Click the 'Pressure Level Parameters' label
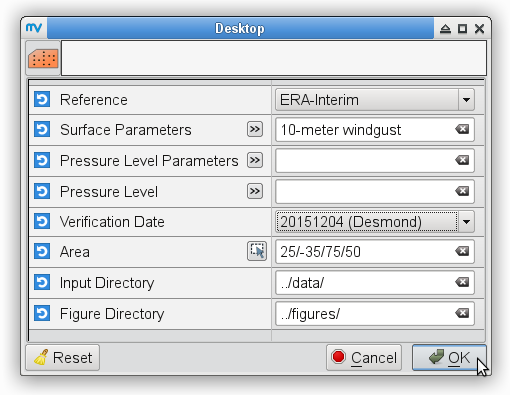Viewport: 510px width, 395px height. tap(149, 161)
